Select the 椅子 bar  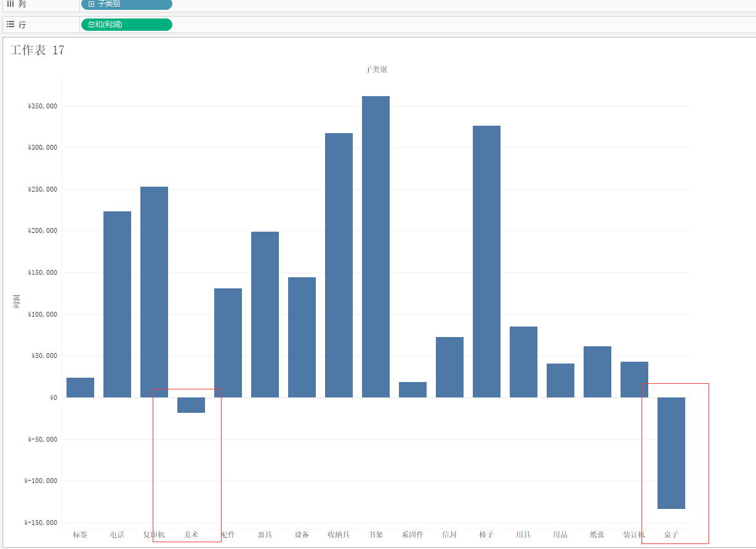[486, 261]
